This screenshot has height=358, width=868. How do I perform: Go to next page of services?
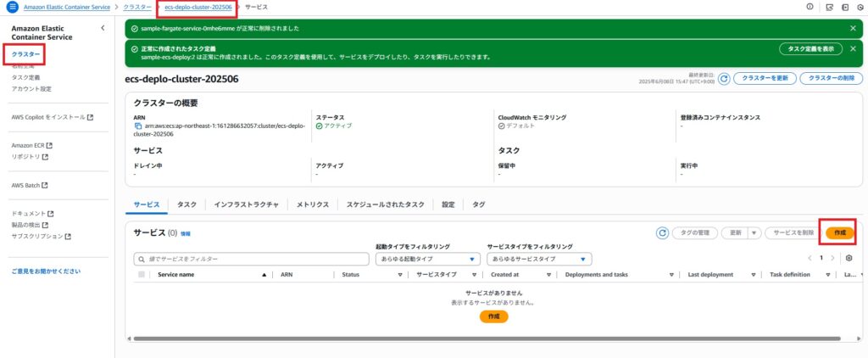click(x=832, y=258)
